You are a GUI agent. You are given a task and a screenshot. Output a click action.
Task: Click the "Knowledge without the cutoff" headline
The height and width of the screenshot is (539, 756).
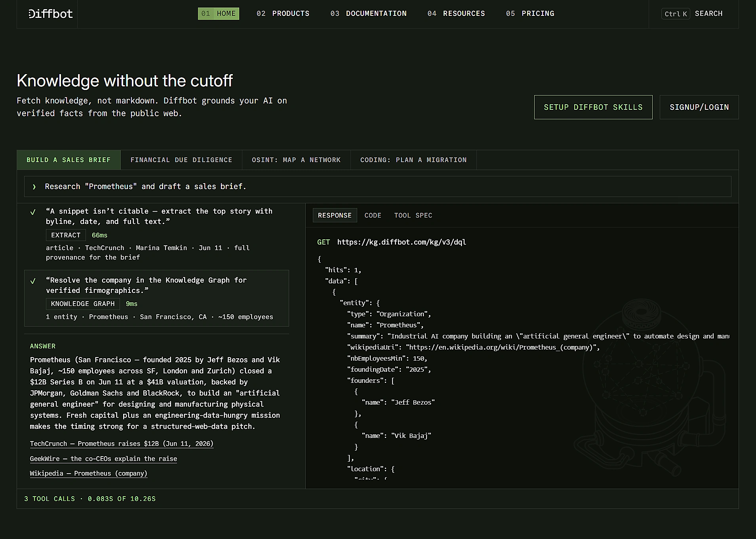click(x=125, y=81)
